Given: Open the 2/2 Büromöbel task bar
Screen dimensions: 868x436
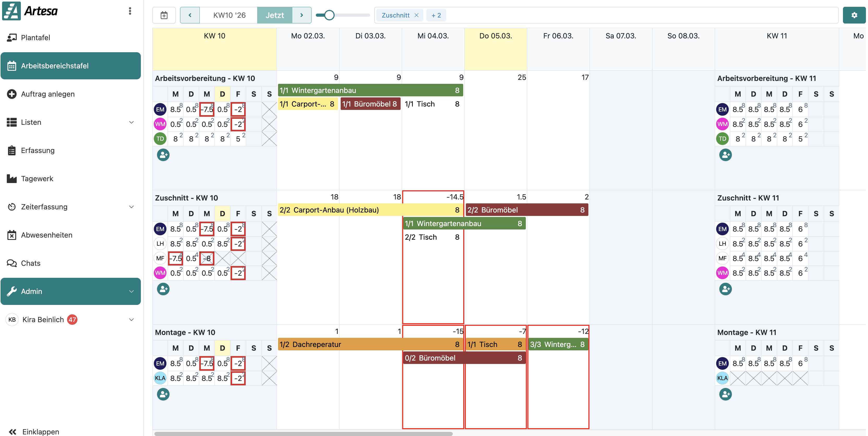Looking at the screenshot, I should [x=527, y=210].
